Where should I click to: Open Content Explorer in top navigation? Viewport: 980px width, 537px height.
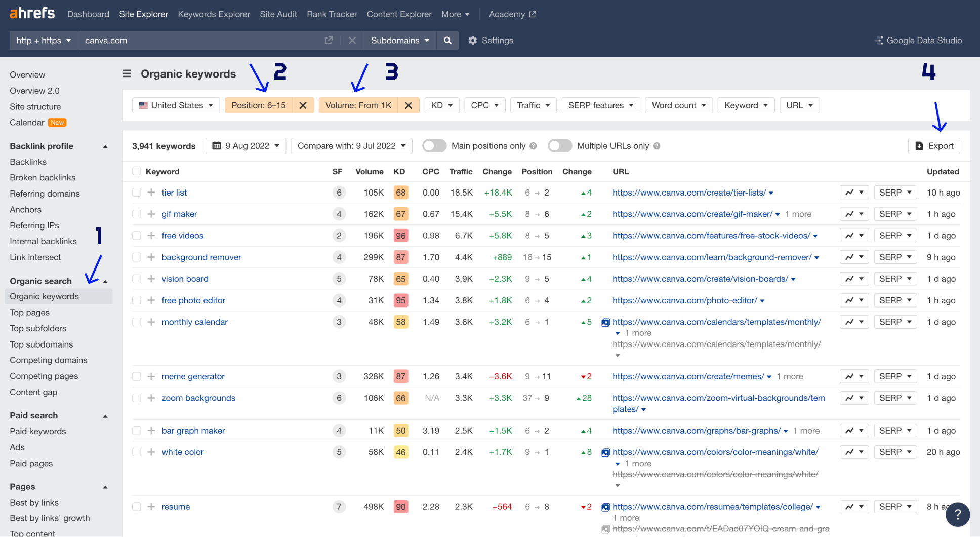coord(399,14)
